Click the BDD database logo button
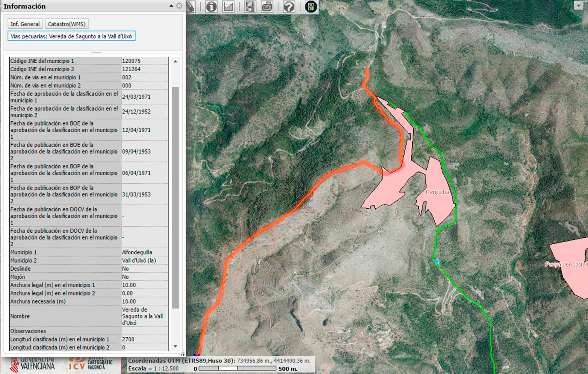 pos(311,6)
